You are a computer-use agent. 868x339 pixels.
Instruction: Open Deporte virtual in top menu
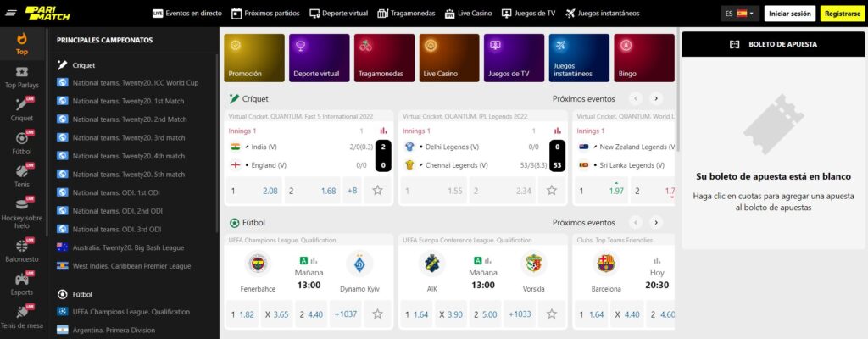pyautogui.click(x=339, y=14)
